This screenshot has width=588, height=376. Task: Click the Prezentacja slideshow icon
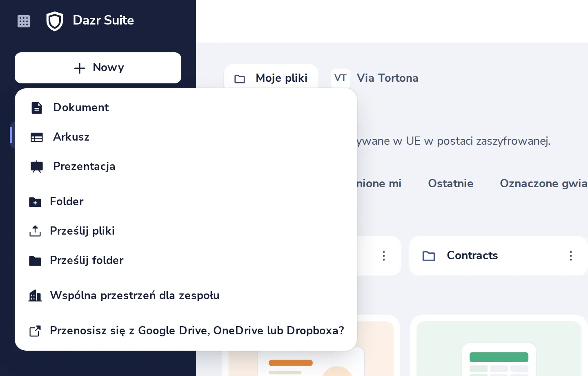click(37, 167)
